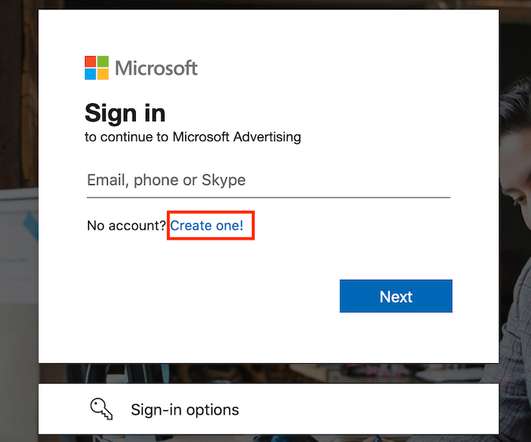Click the word Skype in the placeholder
Image resolution: width=531 pixels, height=442 pixels.
click(224, 180)
